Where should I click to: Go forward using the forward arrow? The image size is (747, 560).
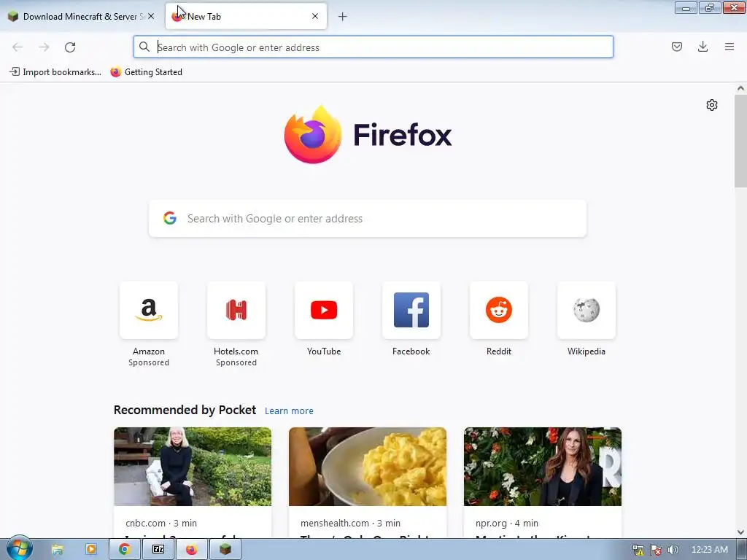pos(44,47)
